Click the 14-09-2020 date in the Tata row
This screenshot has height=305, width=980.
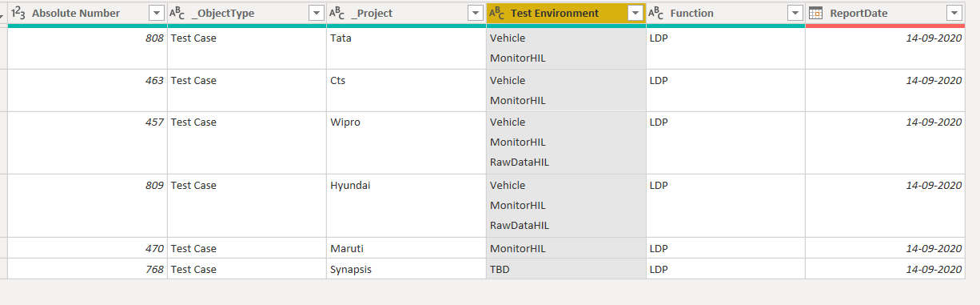(x=885, y=48)
